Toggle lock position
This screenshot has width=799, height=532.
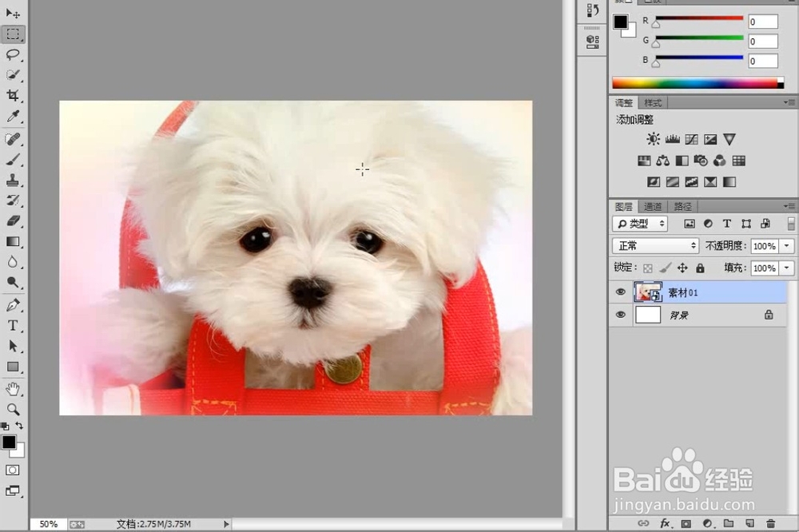click(x=682, y=268)
